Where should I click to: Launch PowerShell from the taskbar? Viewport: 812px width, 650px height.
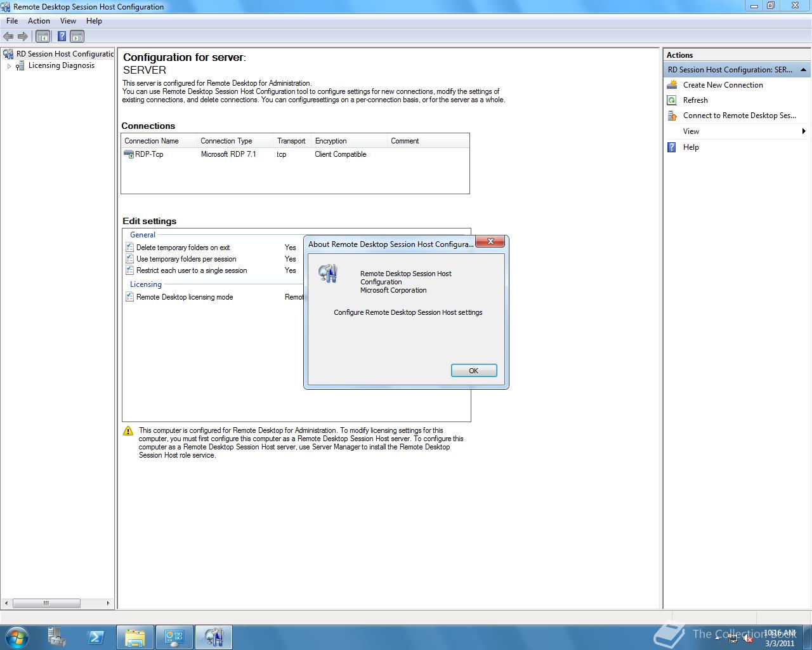coord(96,637)
